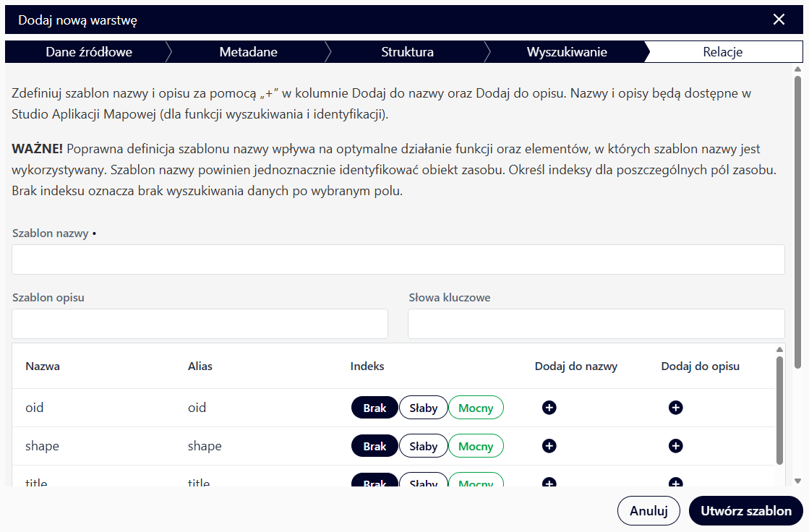Add shape field to description template
The image size is (809, 532).
point(675,446)
